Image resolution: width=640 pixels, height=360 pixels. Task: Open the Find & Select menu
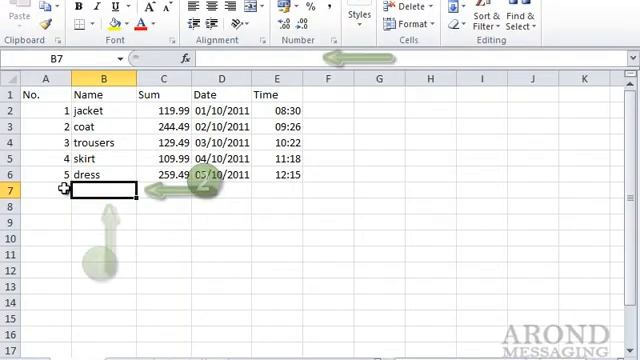point(521,21)
